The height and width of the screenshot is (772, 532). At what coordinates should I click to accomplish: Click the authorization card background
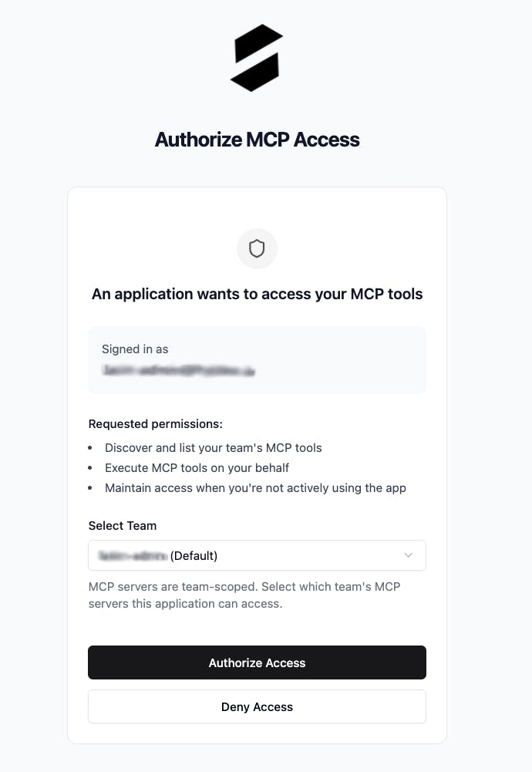[257, 625]
